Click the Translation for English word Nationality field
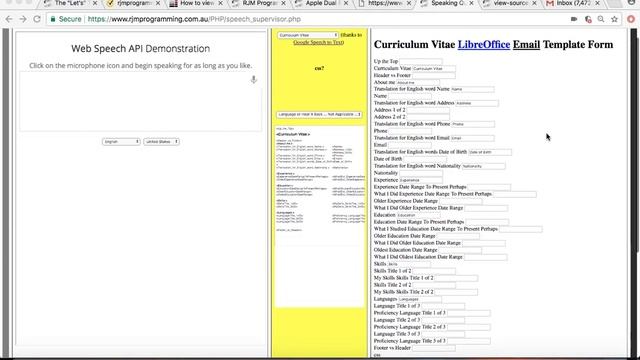Image resolution: width=640 pixels, height=360 pixels. [x=484, y=166]
